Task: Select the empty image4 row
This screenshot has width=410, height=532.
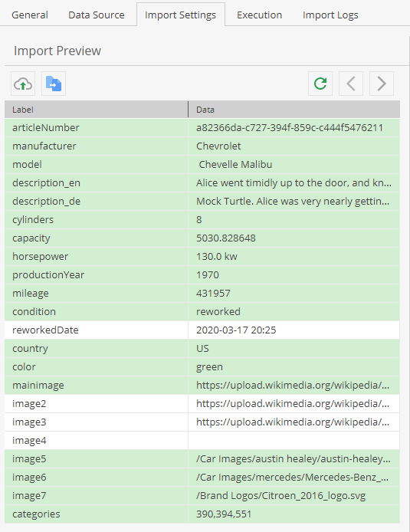Action: coord(202,440)
